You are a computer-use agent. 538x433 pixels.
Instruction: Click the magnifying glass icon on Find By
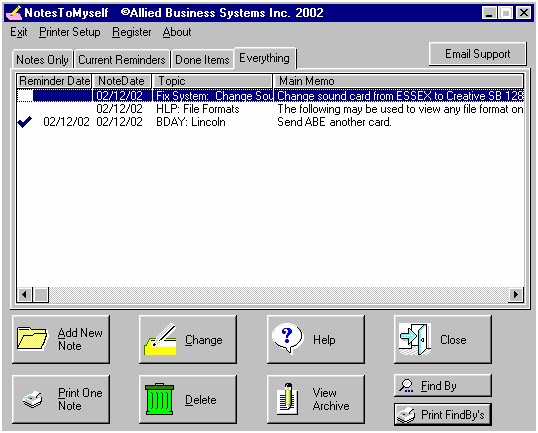(406, 386)
